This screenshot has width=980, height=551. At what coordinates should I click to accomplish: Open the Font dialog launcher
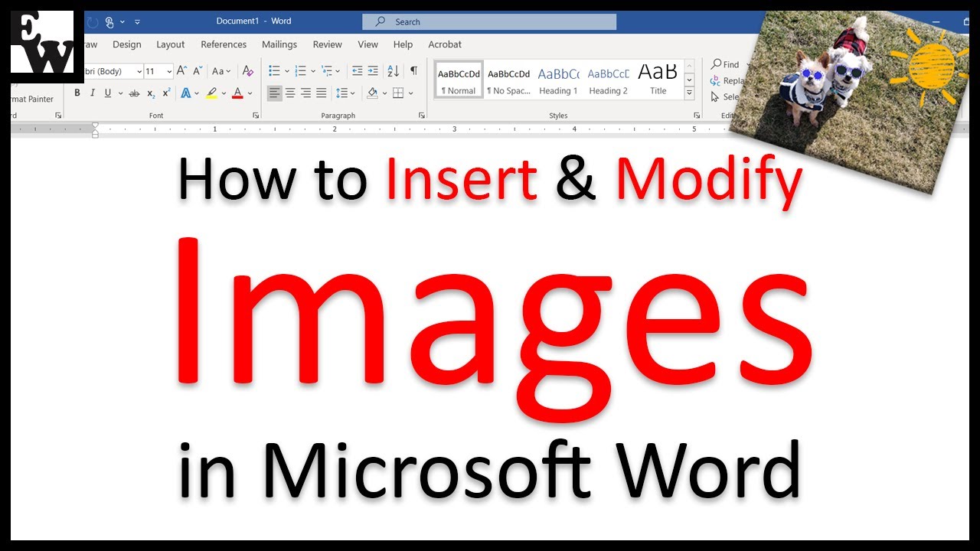256,116
